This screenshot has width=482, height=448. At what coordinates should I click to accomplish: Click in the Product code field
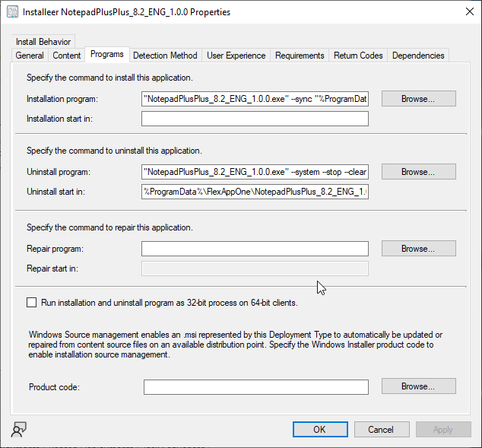click(256, 387)
